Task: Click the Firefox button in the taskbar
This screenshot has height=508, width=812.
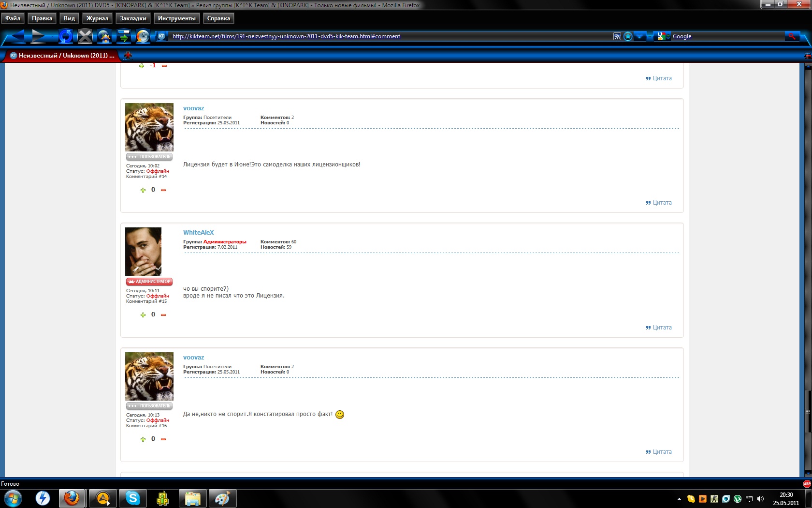Action: (72, 498)
